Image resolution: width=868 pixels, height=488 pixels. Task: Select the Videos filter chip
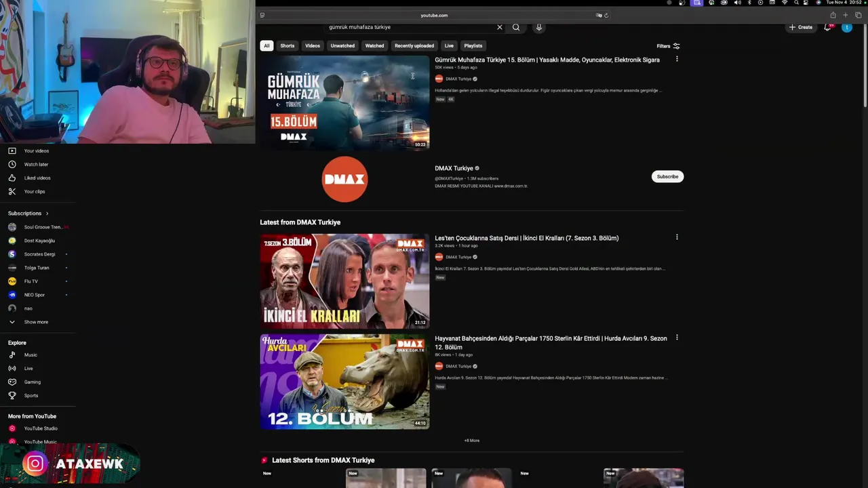coord(313,46)
